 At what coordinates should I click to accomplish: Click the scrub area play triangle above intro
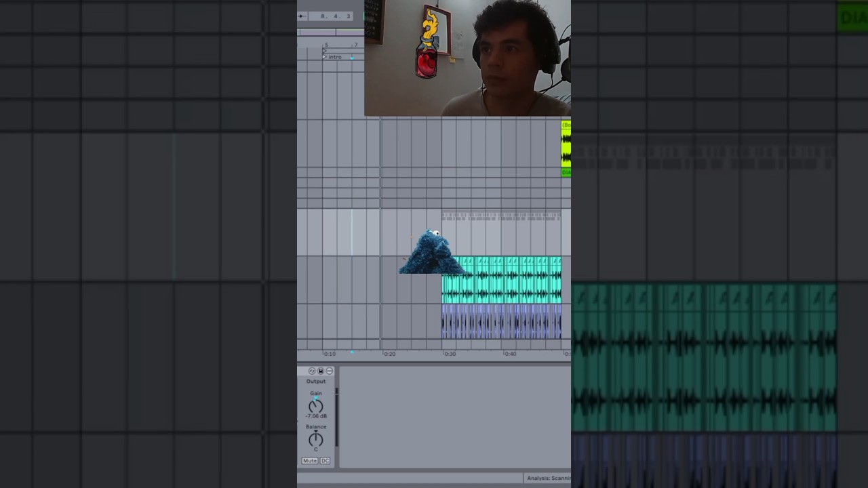(324, 51)
